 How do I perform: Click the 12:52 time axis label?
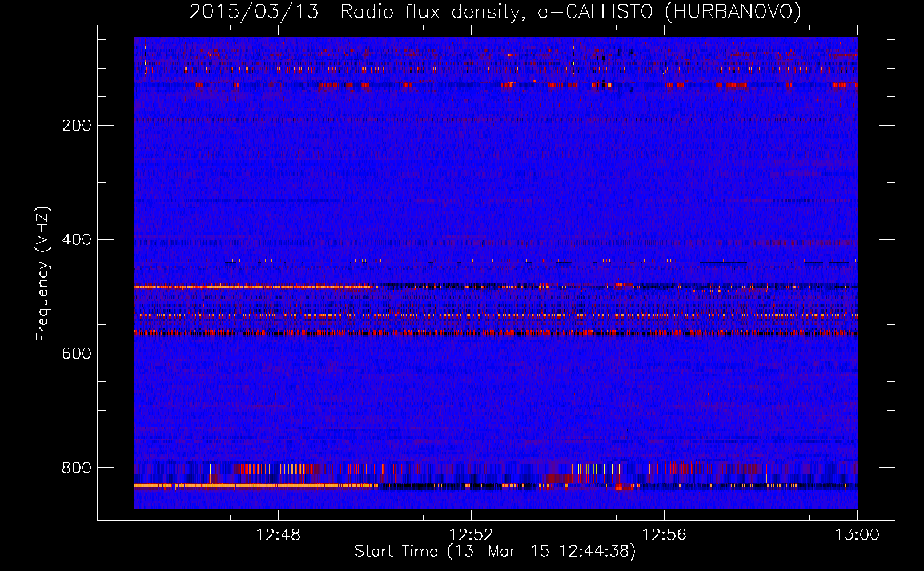pos(471,535)
